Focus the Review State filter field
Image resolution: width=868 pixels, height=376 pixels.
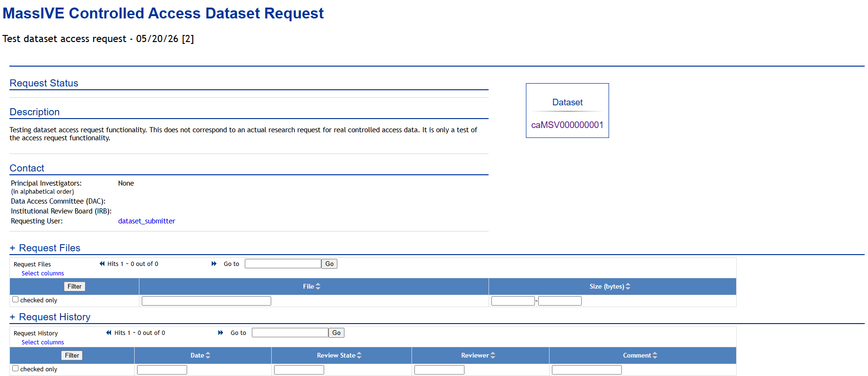click(299, 370)
